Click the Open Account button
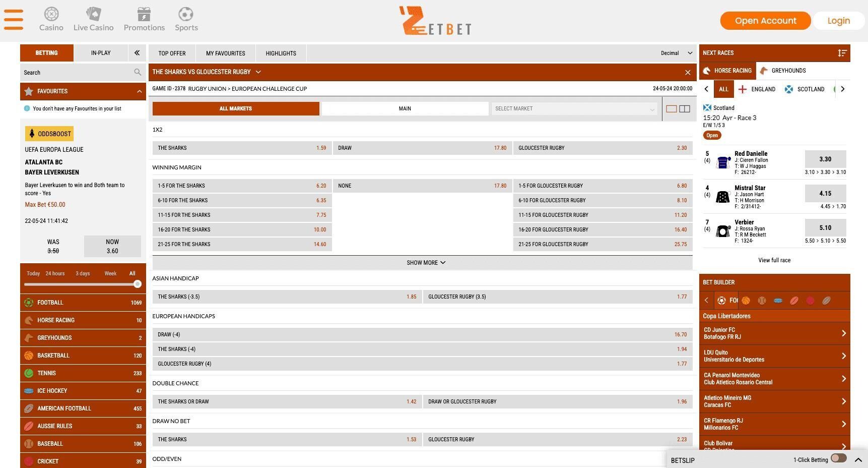868x468 pixels. click(765, 21)
